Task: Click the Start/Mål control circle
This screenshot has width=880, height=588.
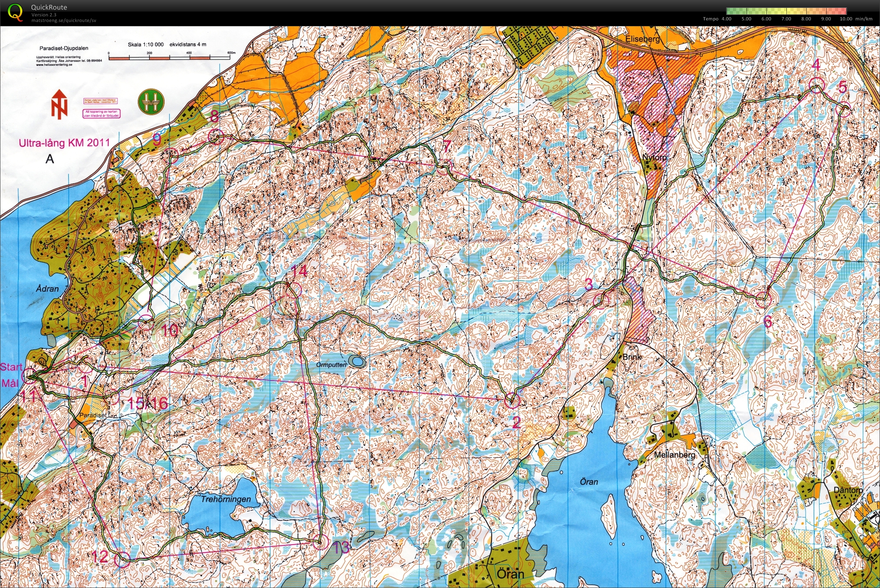Action: tap(29, 376)
